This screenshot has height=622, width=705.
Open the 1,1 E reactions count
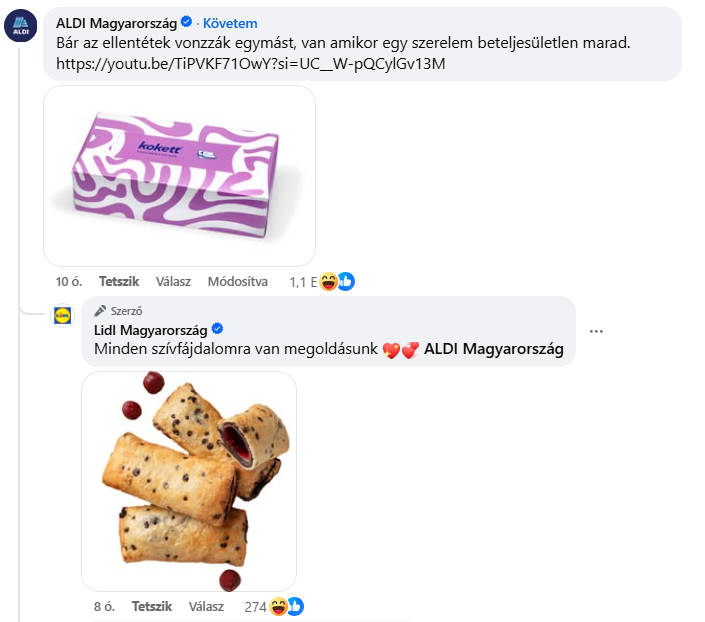(303, 282)
